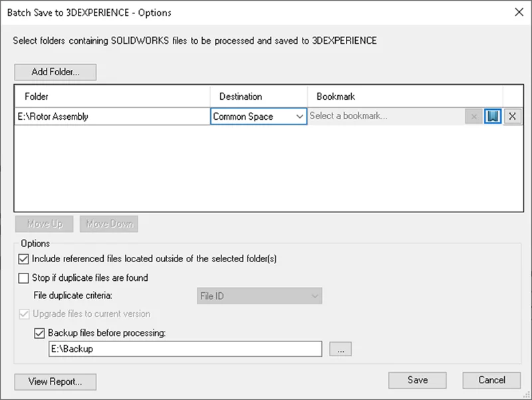Click browse button for backup folder
Image resolution: width=532 pixels, height=400 pixels.
coord(340,349)
